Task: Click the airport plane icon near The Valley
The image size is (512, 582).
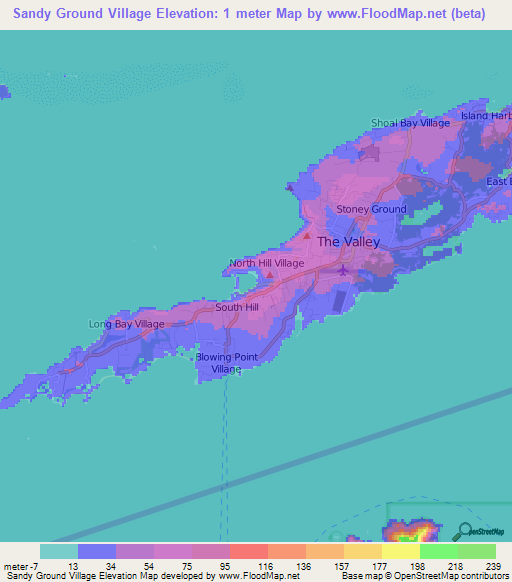Action: 343,270
